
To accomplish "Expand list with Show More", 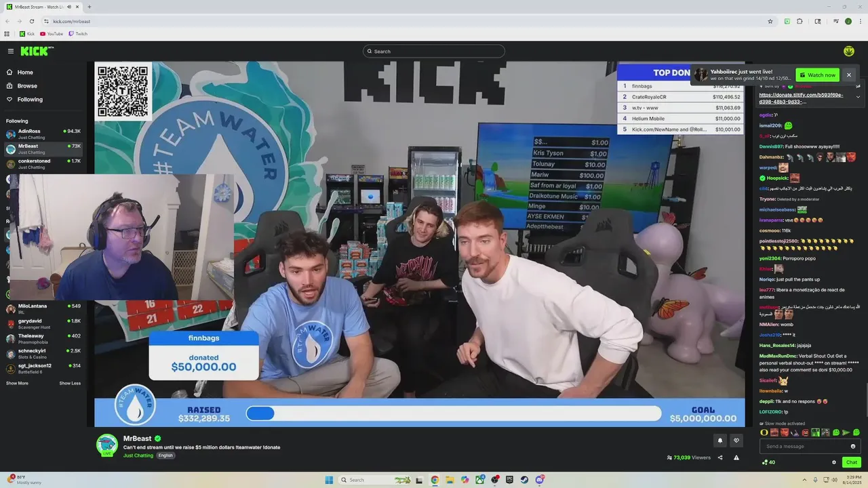I will (x=17, y=384).
